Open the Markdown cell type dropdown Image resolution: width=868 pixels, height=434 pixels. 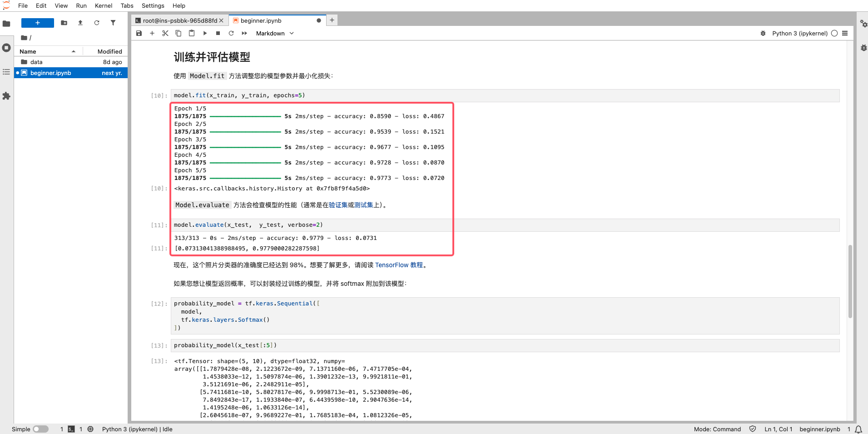275,33
